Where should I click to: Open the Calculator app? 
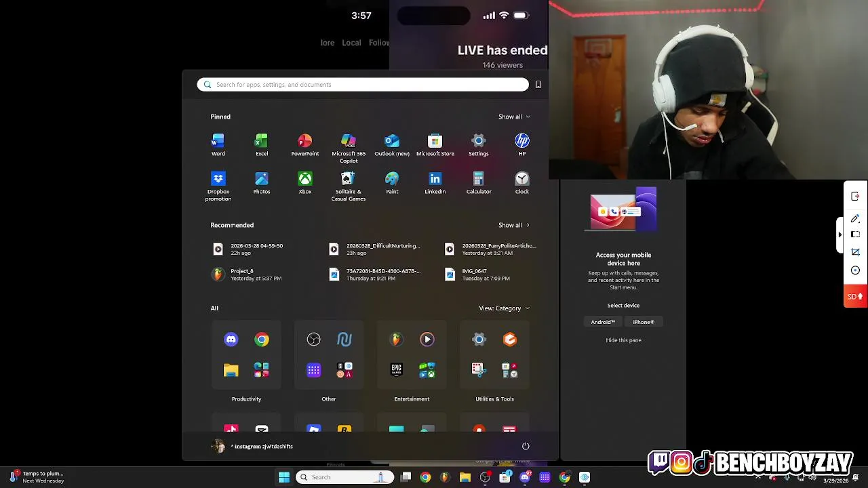(x=478, y=182)
